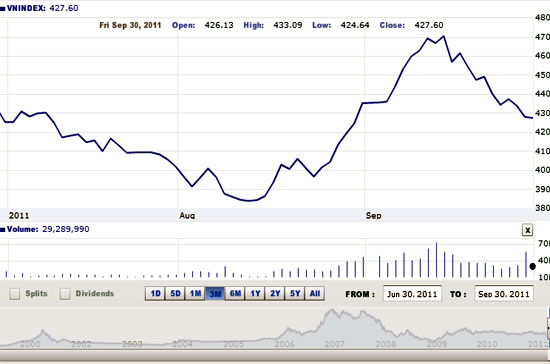This screenshot has width=550, height=364.
Task: Select the 5Y time range
Action: 295,294
